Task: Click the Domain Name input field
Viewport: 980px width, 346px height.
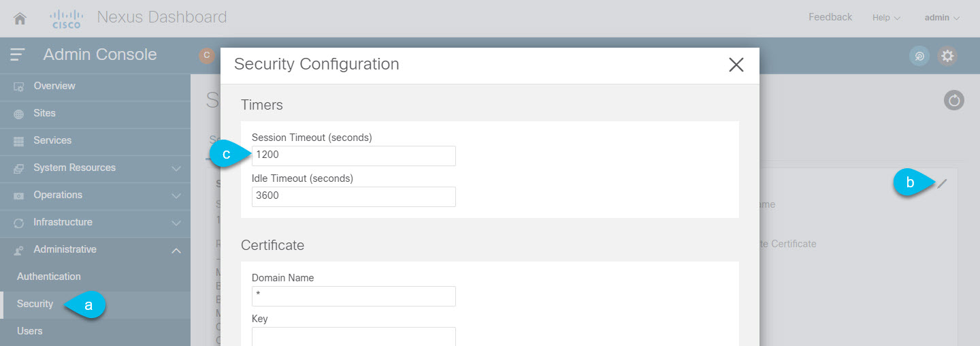Action: pyautogui.click(x=353, y=296)
